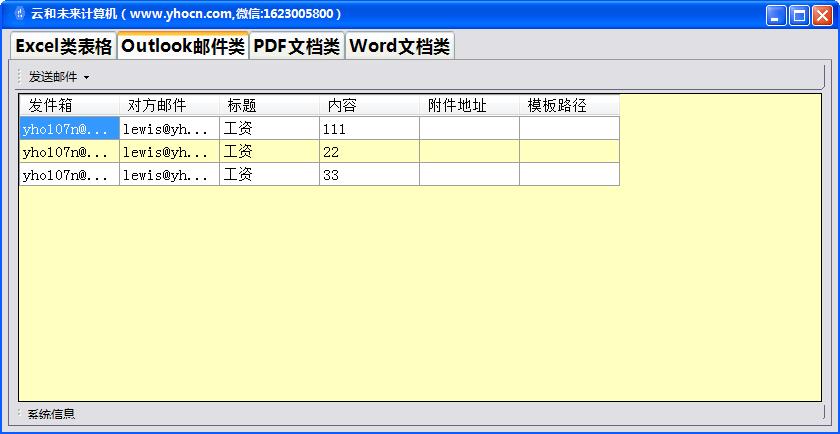This screenshot has width=840, height=434.
Task: Click the content cell showing 22
Action: point(369,151)
